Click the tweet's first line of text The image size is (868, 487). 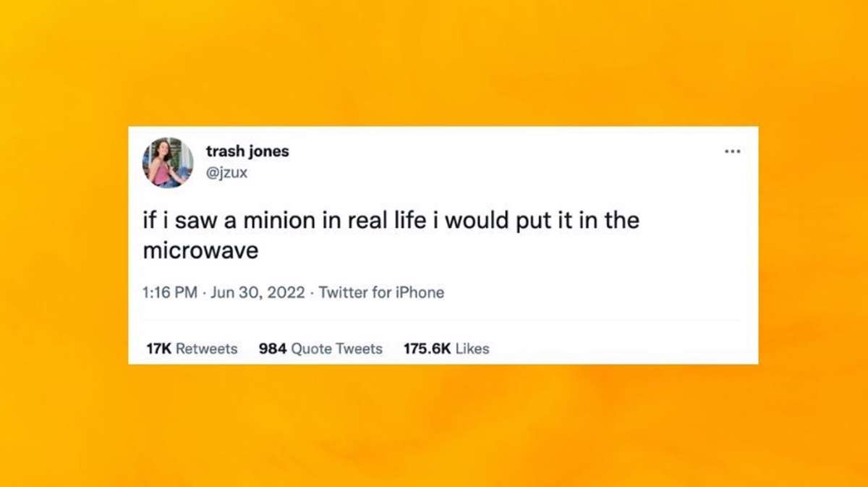(x=391, y=221)
